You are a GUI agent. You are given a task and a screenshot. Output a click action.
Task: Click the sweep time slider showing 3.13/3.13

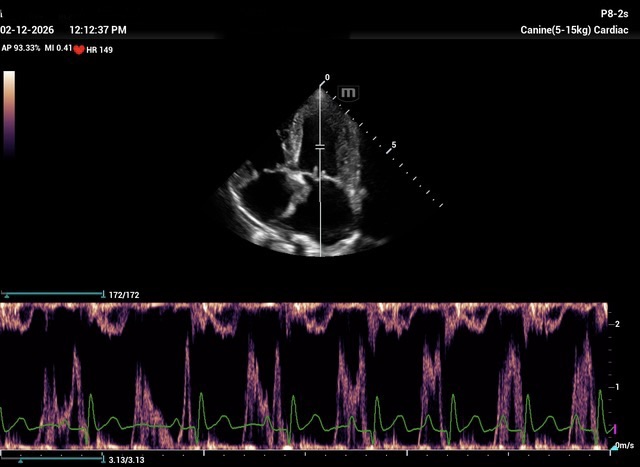[x=53, y=459]
